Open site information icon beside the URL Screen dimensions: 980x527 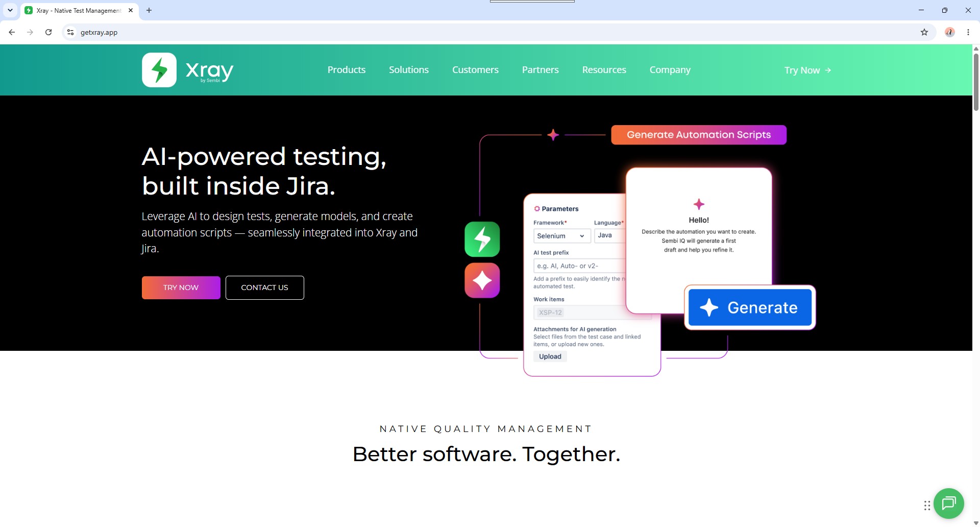pyautogui.click(x=70, y=32)
